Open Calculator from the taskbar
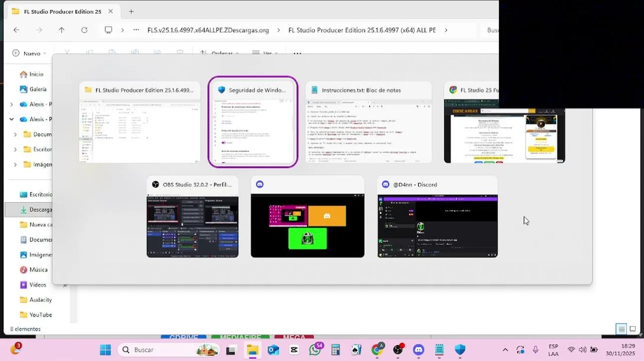 point(336,349)
